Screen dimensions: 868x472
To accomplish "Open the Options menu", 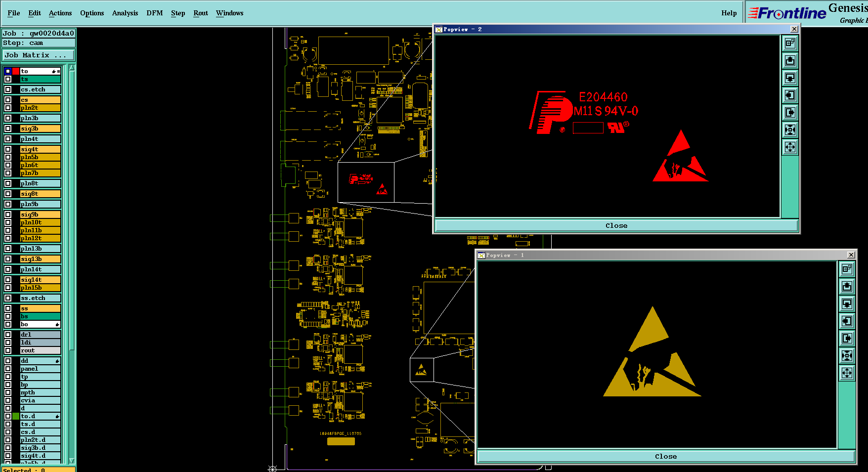I will coord(92,13).
